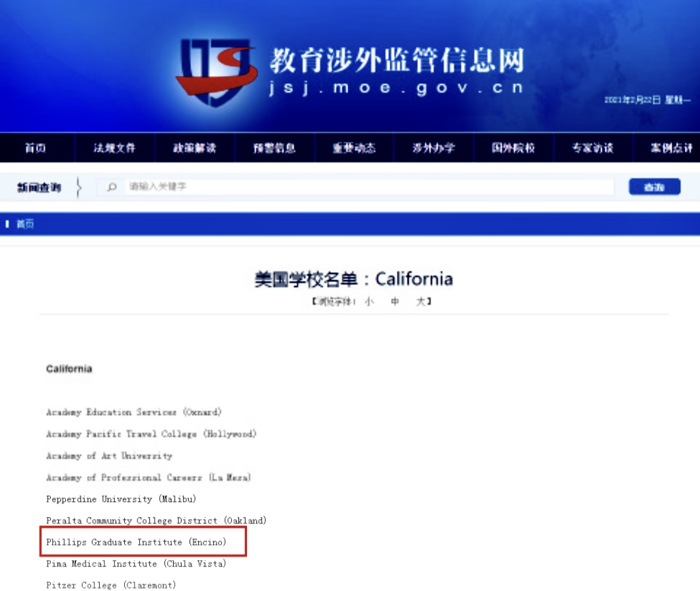Open the 案例点评 navigation item
The width and height of the screenshot is (700, 591).
[x=672, y=148]
